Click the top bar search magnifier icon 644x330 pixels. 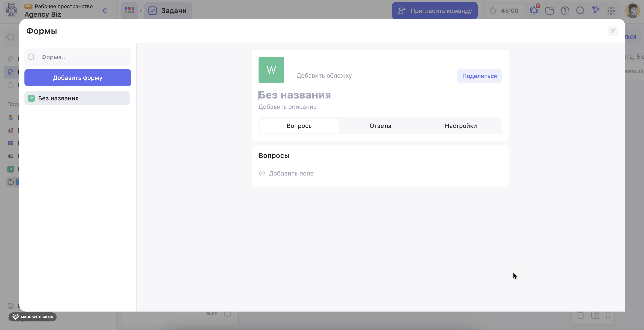point(580,11)
